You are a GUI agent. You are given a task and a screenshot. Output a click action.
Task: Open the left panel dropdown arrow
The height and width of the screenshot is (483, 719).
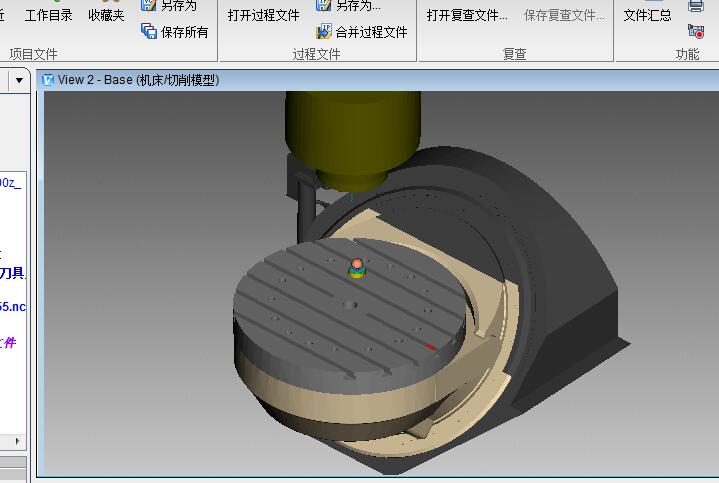coord(19,80)
